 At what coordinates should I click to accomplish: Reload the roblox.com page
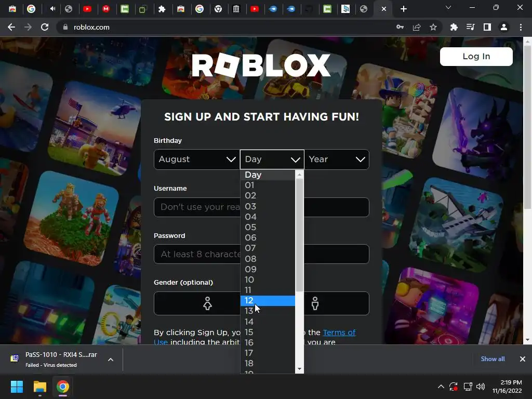point(45,27)
